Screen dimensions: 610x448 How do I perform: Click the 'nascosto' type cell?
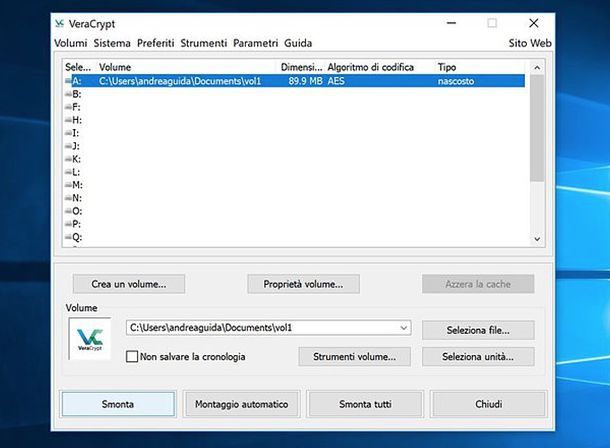click(456, 81)
